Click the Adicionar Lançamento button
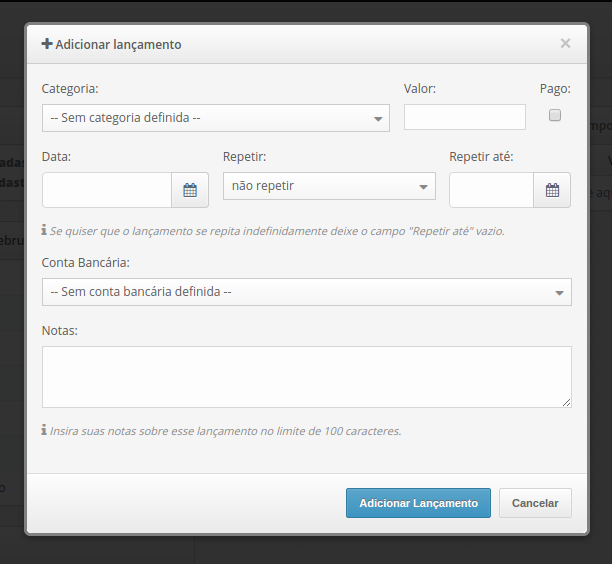 pyautogui.click(x=418, y=503)
